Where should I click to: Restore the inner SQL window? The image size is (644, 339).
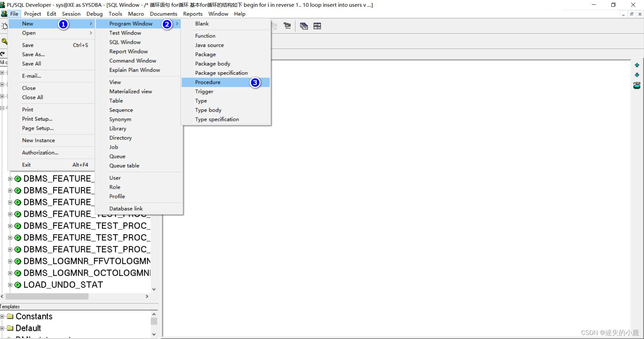(632, 14)
